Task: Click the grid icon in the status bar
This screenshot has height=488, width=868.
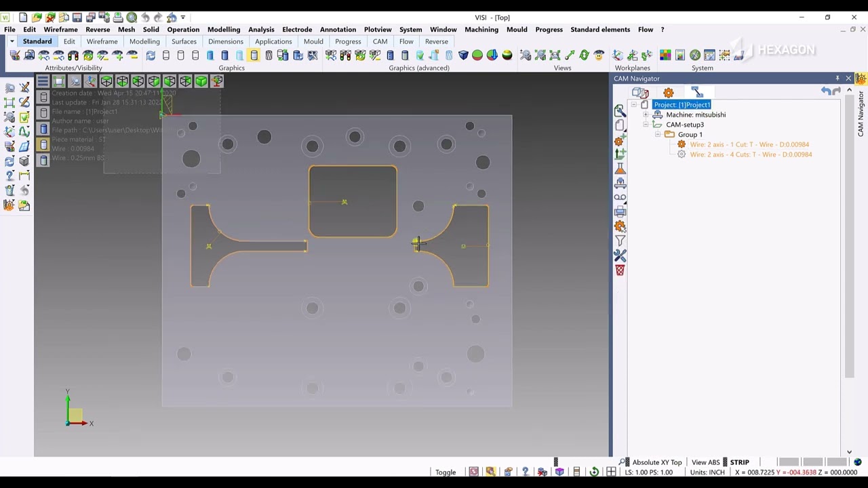Action: pyautogui.click(x=611, y=472)
